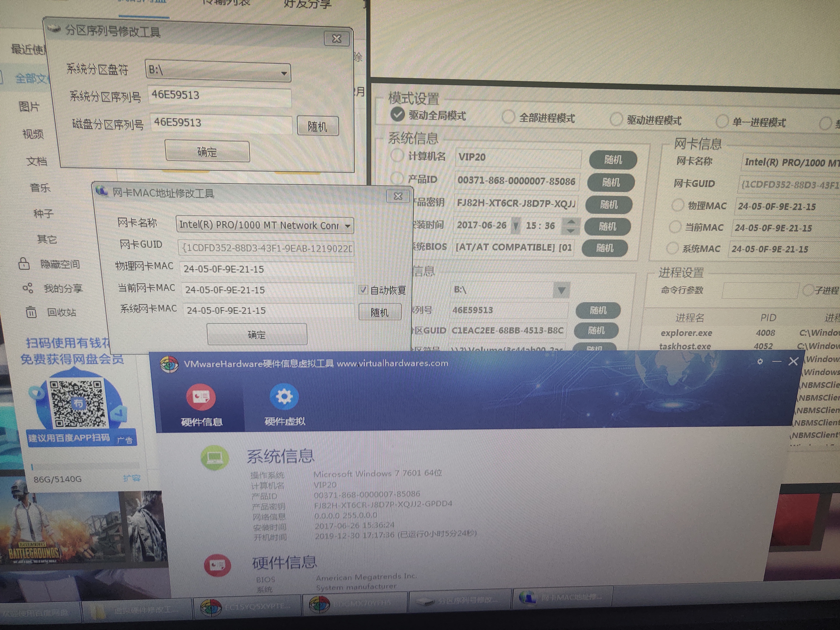This screenshot has height=630, width=840.
Task: Randomize 安装时间 with its 随机 button
Action: tap(607, 227)
